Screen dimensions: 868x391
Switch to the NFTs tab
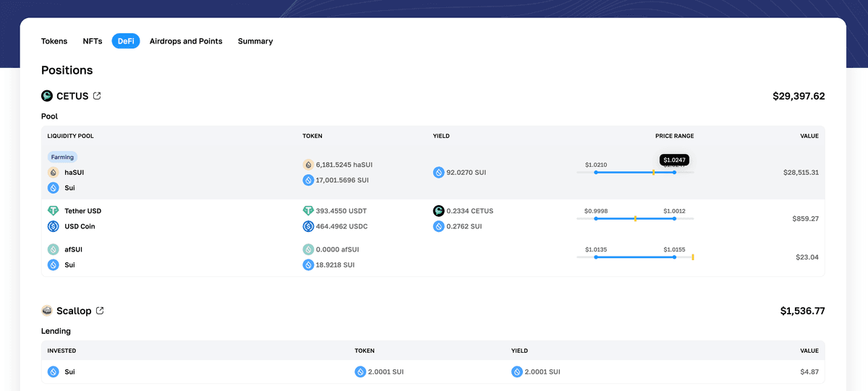coord(93,41)
